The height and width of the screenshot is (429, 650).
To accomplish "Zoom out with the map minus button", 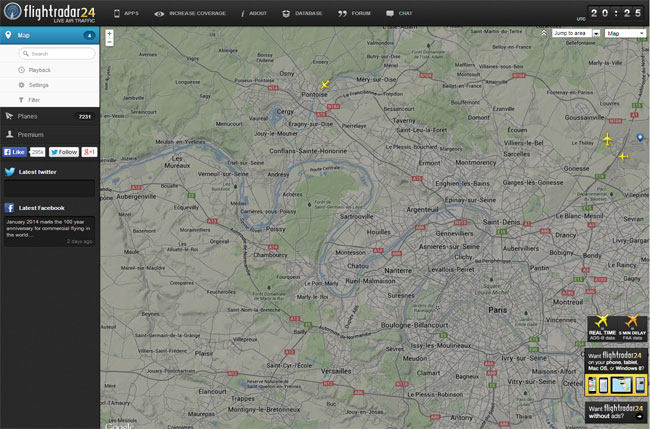I will (109, 43).
